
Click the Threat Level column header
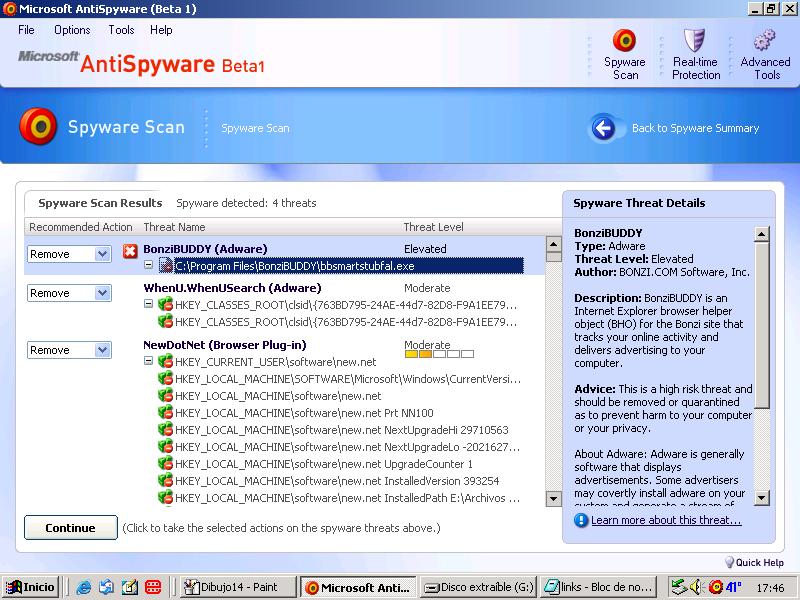[x=434, y=227]
